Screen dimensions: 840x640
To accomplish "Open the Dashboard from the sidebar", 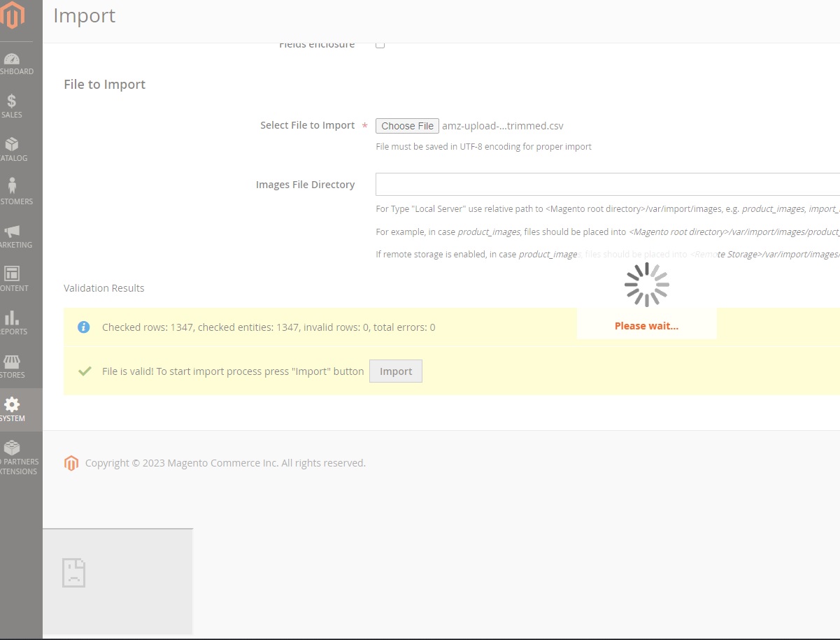I will click(x=13, y=59).
